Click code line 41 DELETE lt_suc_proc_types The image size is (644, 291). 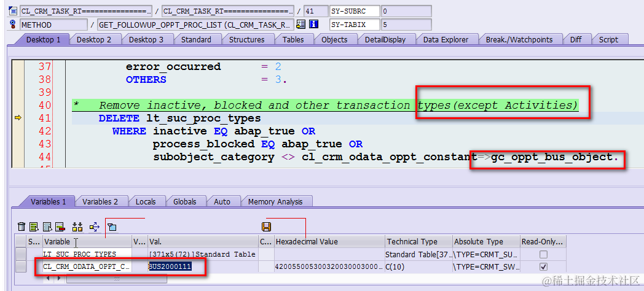coord(179,118)
